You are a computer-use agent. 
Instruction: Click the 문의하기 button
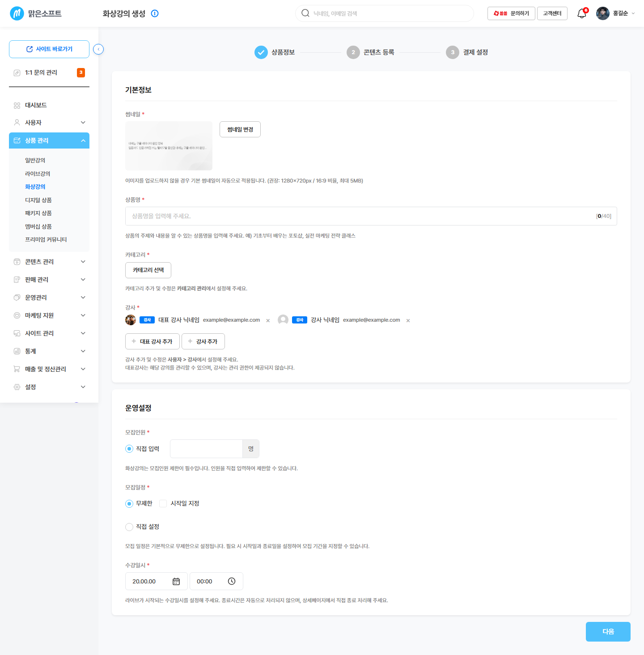coord(511,13)
